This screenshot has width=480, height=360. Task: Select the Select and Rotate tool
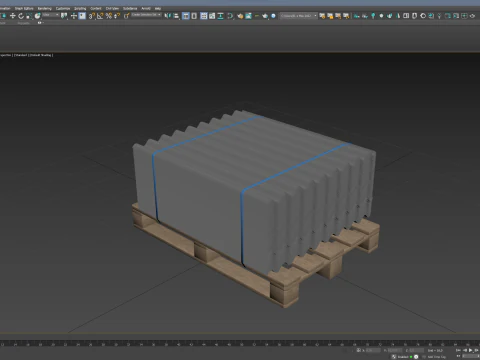(21, 16)
